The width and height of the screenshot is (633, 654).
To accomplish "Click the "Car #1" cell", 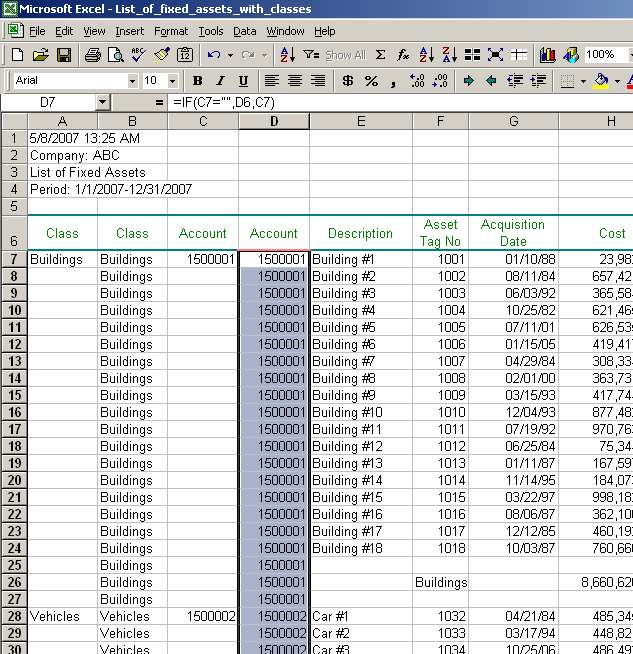I will (361, 616).
